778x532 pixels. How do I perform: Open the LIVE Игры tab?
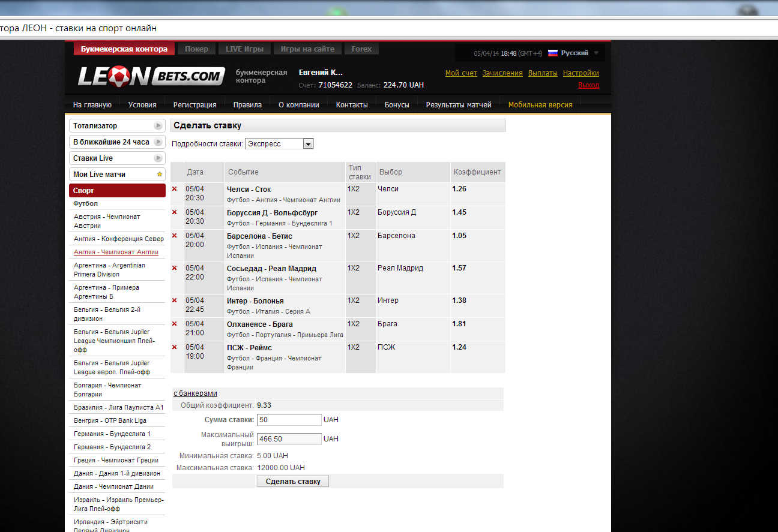[244, 49]
